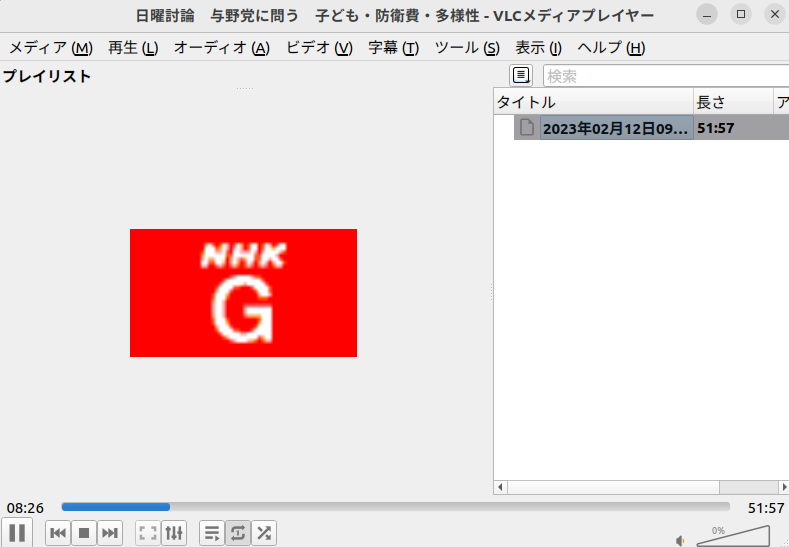Change the playlist view mode icon

click(521, 75)
